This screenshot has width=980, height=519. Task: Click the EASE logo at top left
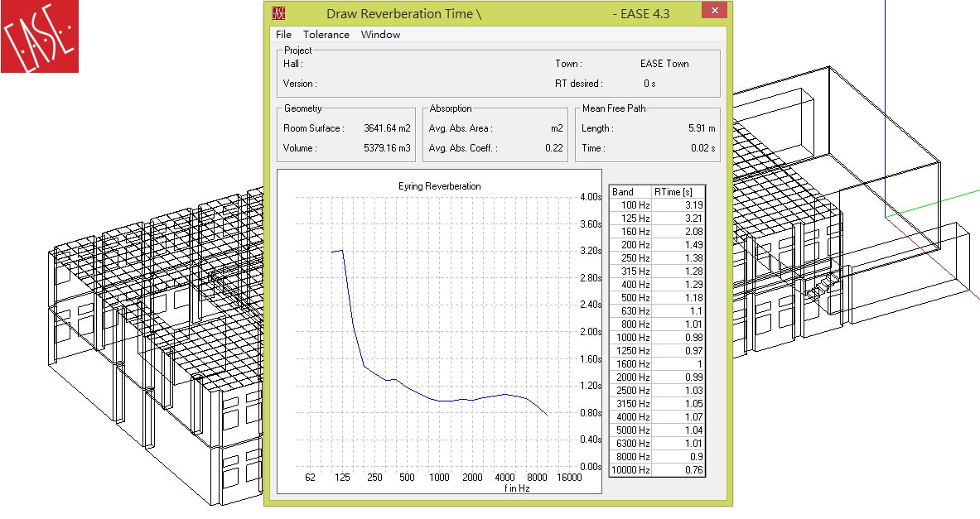point(40,36)
